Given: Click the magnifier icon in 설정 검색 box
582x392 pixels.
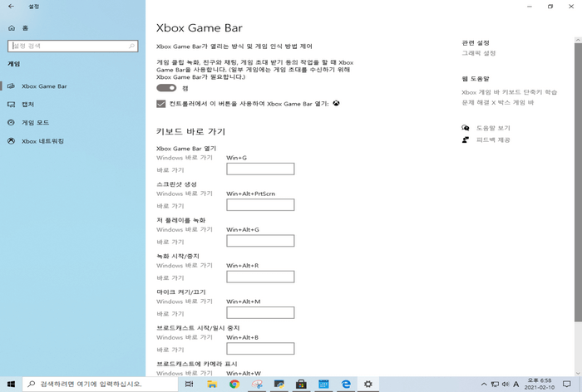Looking at the screenshot, I should point(131,46).
